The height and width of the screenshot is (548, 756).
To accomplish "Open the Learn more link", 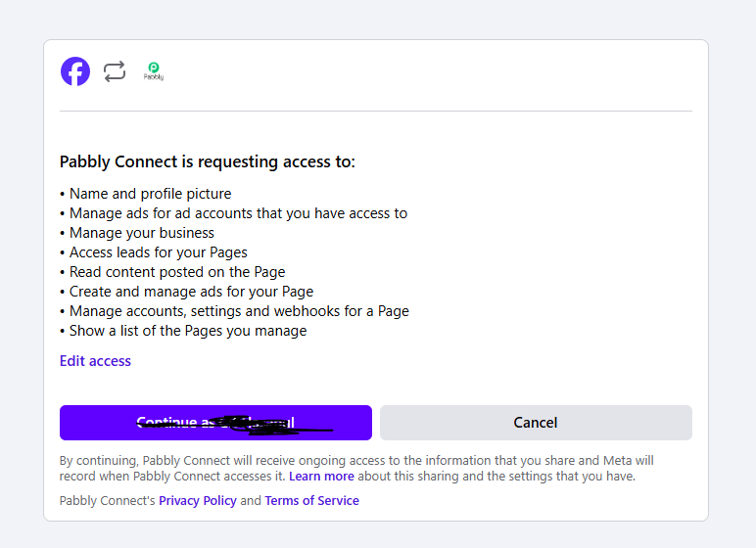I will [x=321, y=477].
